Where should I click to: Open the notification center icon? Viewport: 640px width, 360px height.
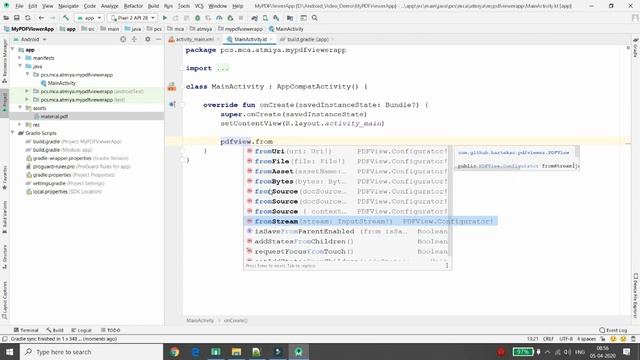627,352
